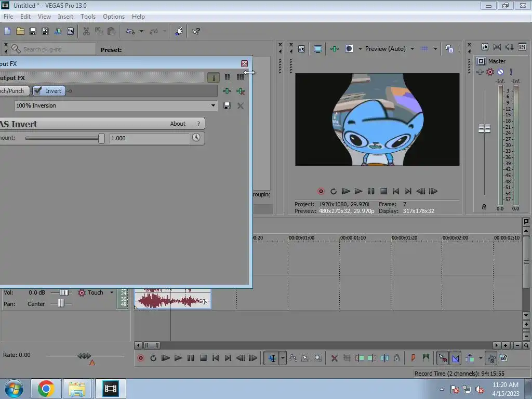Open Windows Explorer from the taskbar
532x399 pixels.
click(77, 389)
